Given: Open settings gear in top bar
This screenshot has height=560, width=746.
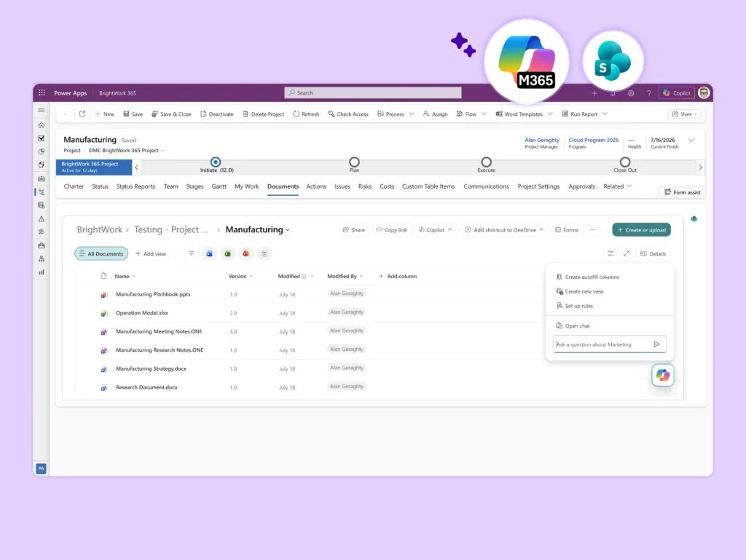Looking at the screenshot, I should pos(631,93).
